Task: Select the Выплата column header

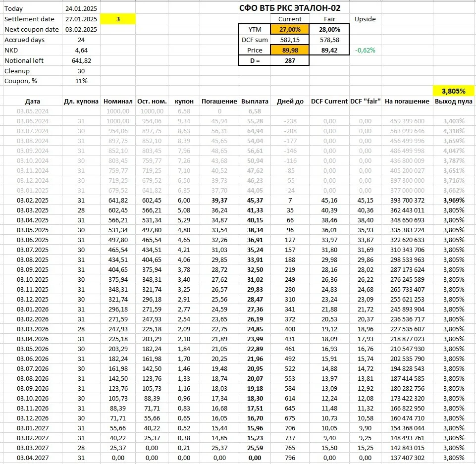Action: tap(255, 102)
